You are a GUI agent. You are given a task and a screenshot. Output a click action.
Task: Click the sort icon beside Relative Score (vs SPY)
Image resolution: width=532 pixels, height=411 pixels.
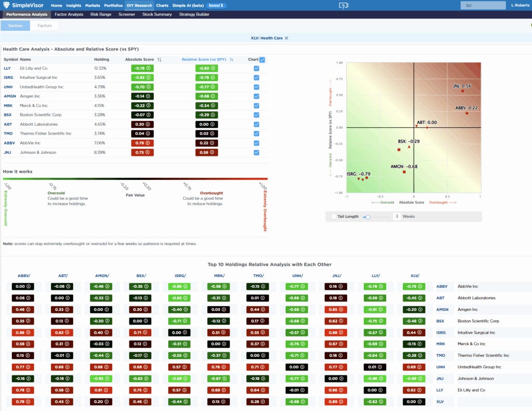point(232,59)
